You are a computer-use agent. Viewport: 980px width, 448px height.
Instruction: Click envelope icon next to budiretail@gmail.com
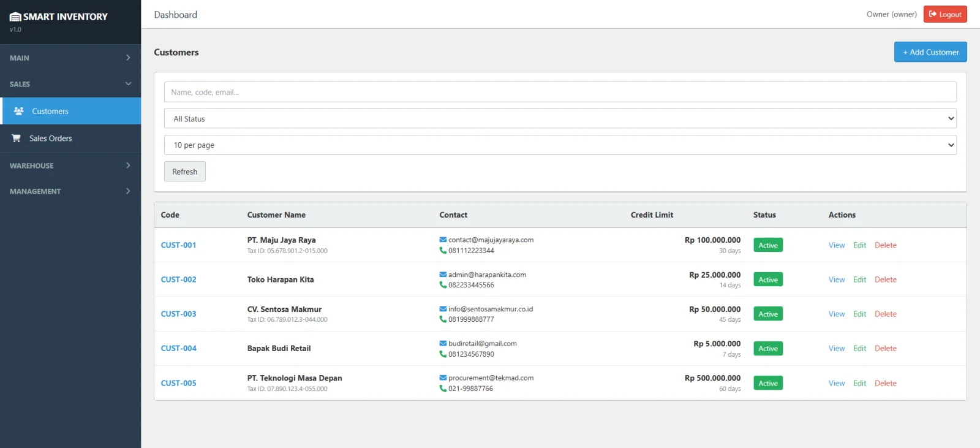[x=443, y=343]
